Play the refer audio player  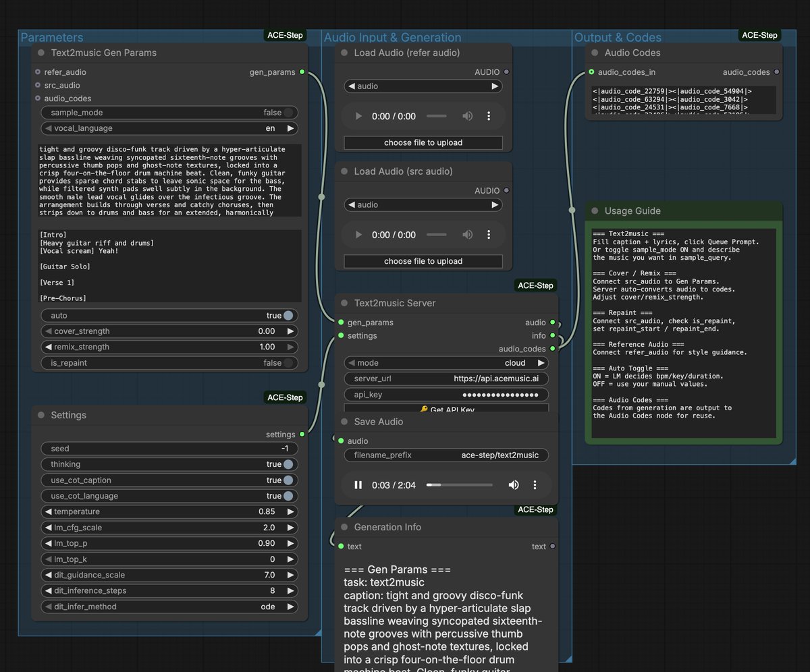click(358, 116)
